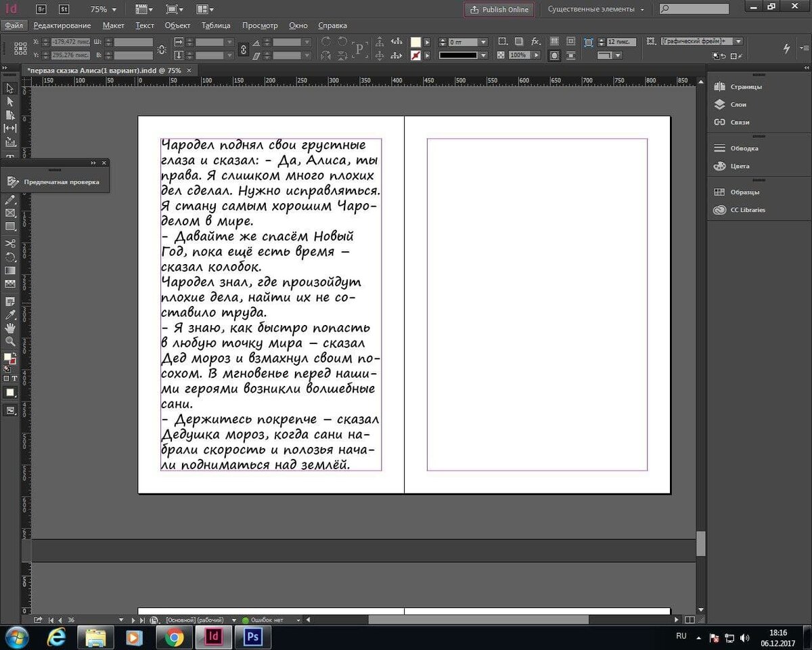The image size is (812, 650).
Task: Toggle screen mode button at toolbox bottom
Action: click(x=10, y=410)
